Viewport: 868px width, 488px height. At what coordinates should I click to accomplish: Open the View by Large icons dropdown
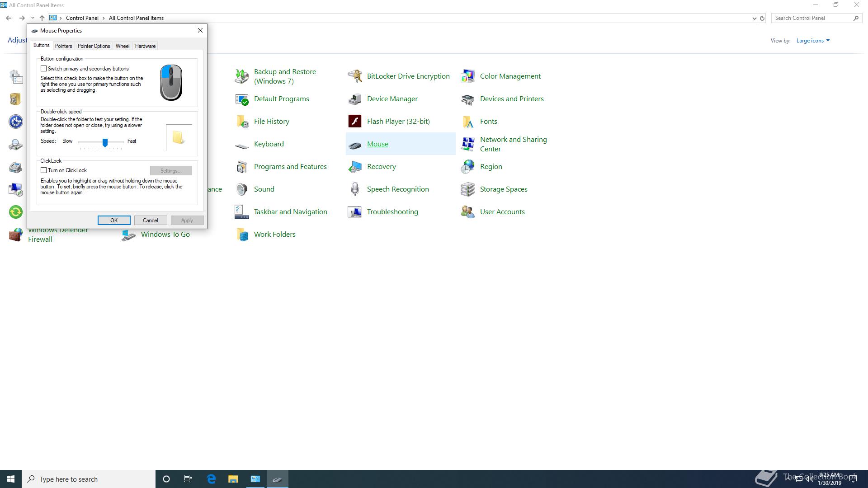(x=813, y=41)
